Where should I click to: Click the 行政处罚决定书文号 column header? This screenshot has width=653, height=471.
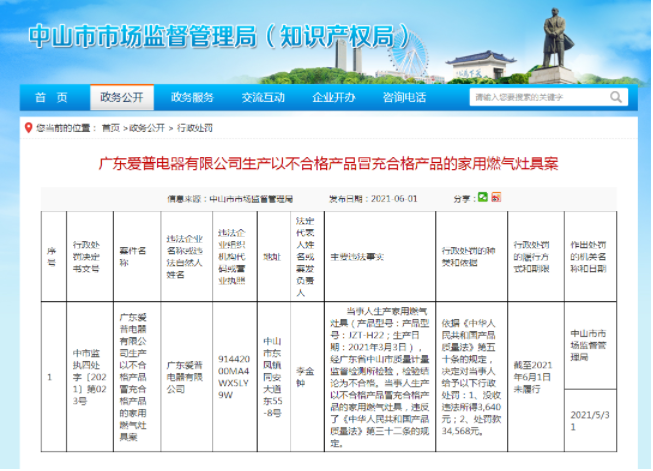click(x=90, y=257)
